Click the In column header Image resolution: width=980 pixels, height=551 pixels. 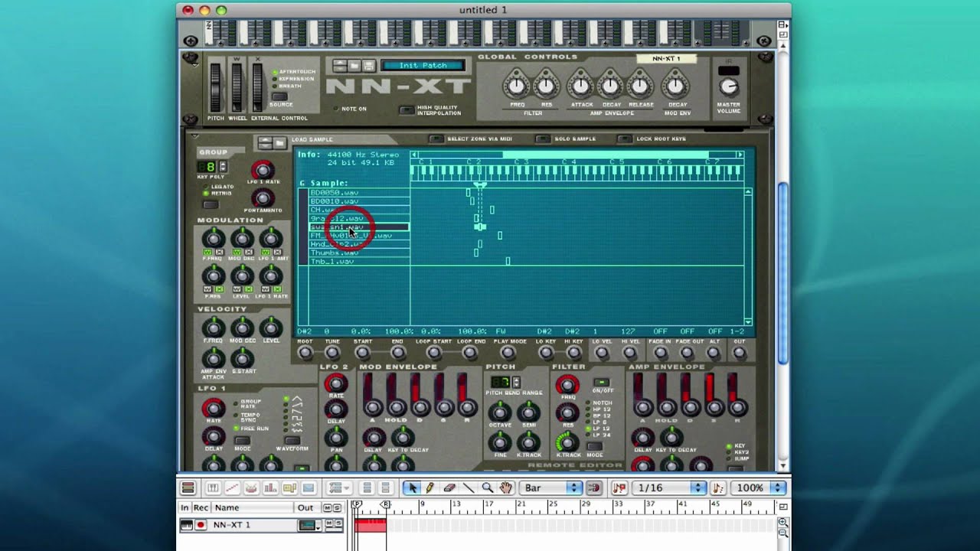coord(185,507)
